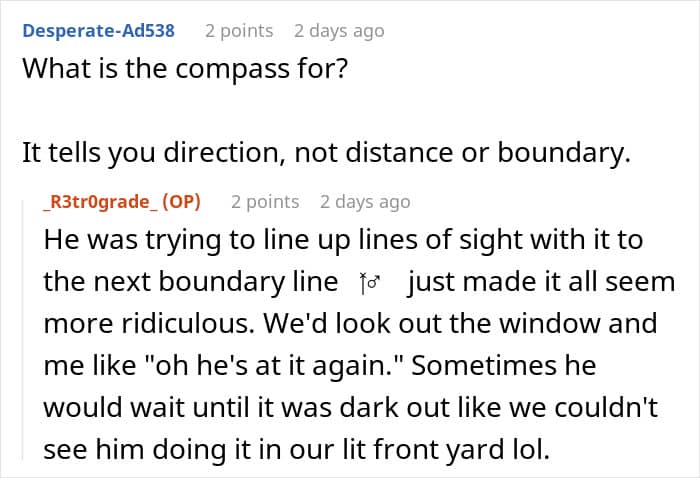Viewport: 700px width, 478px height.
Task: Click the line starting "He was trying to line up"
Action: pyautogui.click(x=345, y=241)
